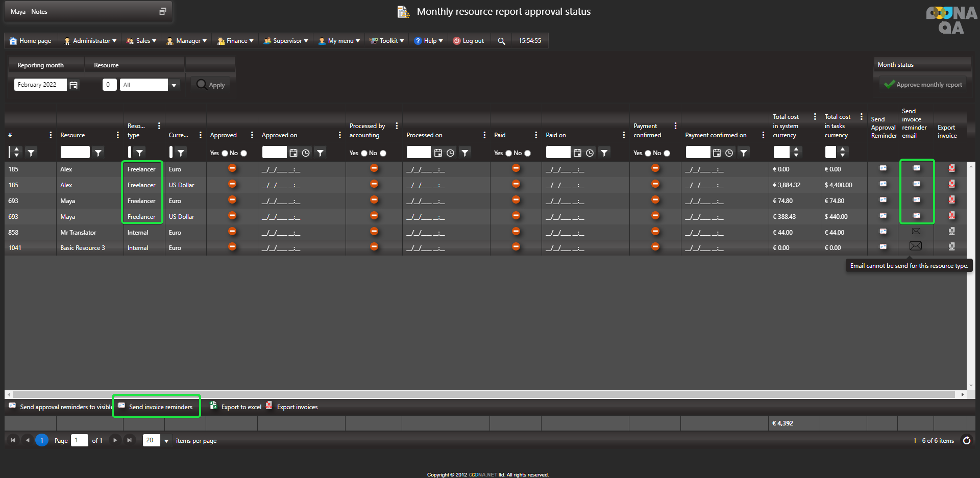
Task: Open the Reporting month calendar picker
Action: [73, 85]
